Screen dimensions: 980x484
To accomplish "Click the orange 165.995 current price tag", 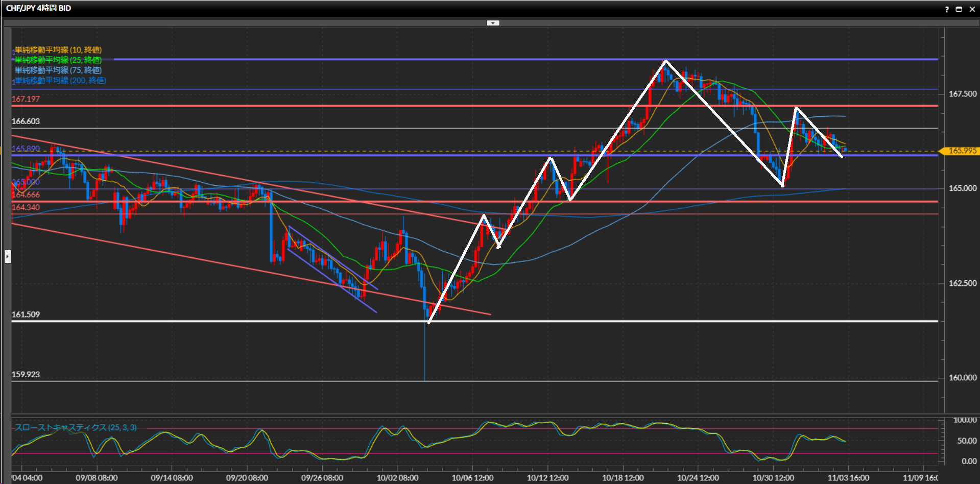I will 961,151.
